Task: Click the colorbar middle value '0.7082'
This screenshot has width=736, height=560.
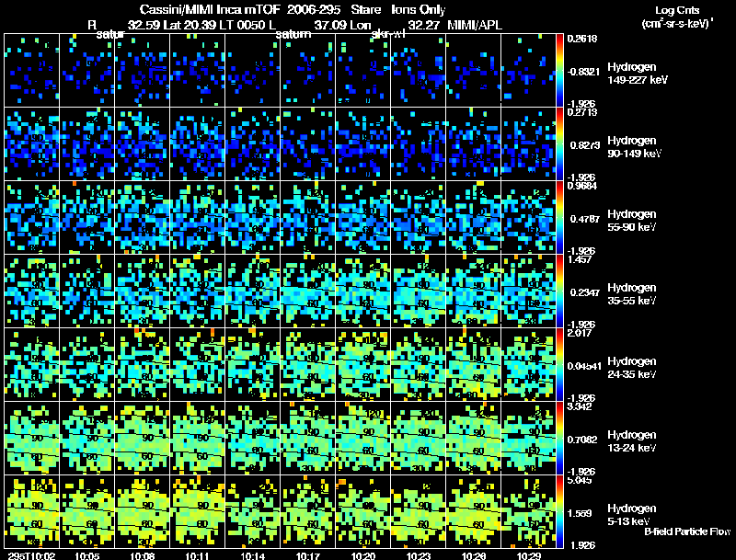Action: pyautogui.click(x=582, y=440)
